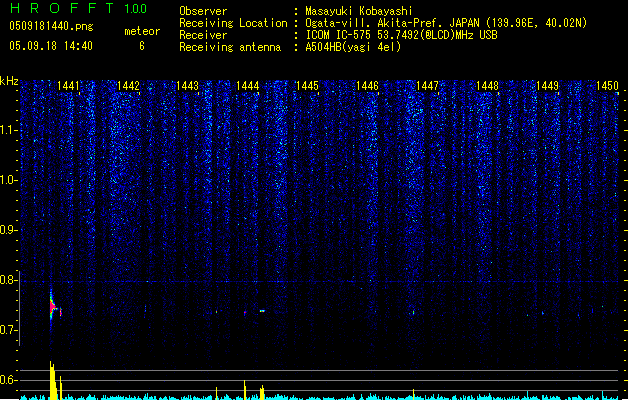Viewport: 629px width, 400px height.
Task: Click the Receiving antenna label
Action: pyautogui.click(x=230, y=47)
